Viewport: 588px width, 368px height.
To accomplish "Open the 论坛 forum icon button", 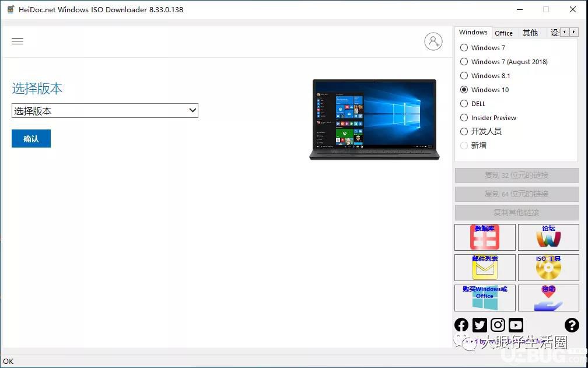I will click(x=548, y=237).
